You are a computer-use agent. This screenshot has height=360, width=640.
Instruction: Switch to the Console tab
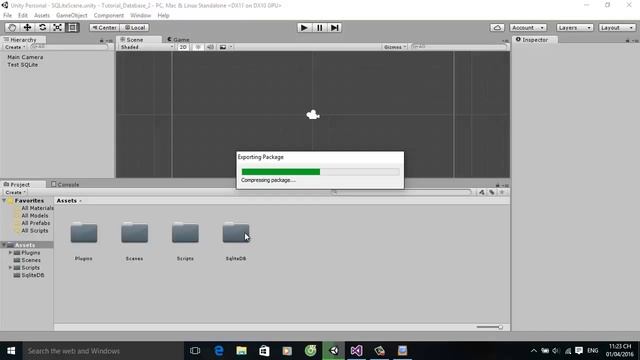tap(65, 184)
